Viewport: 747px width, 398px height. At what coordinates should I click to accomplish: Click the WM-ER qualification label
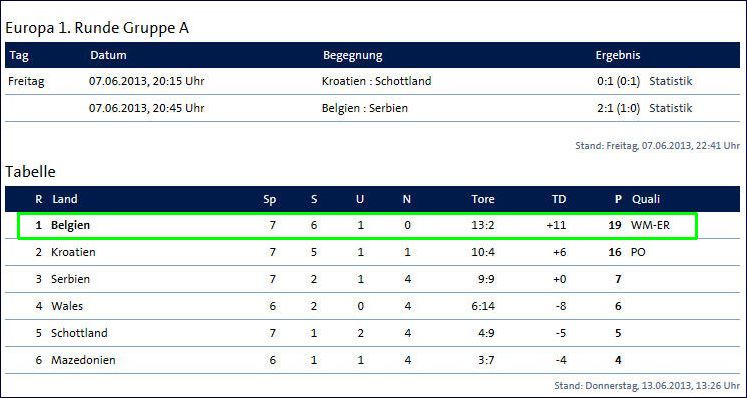click(x=650, y=225)
